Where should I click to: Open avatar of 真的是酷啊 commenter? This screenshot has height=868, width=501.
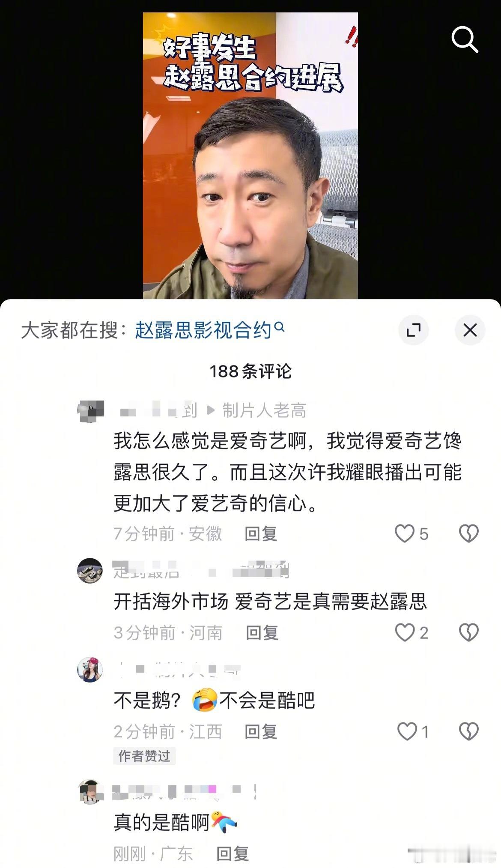90,792
